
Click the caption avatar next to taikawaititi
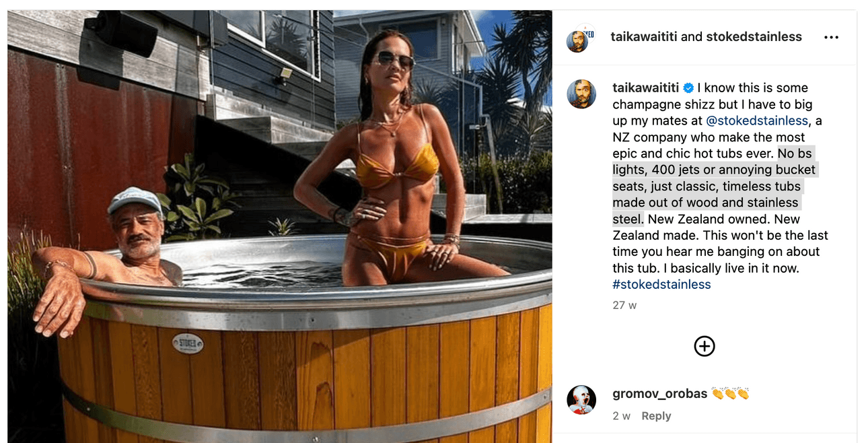pos(581,94)
